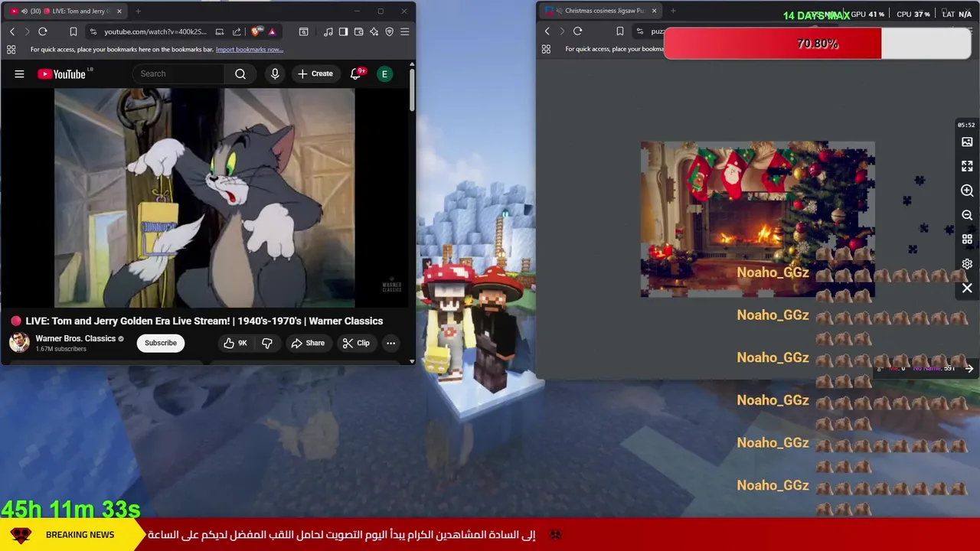Go back in the puzzle browser window
The height and width of the screenshot is (551, 980).
coord(547,31)
